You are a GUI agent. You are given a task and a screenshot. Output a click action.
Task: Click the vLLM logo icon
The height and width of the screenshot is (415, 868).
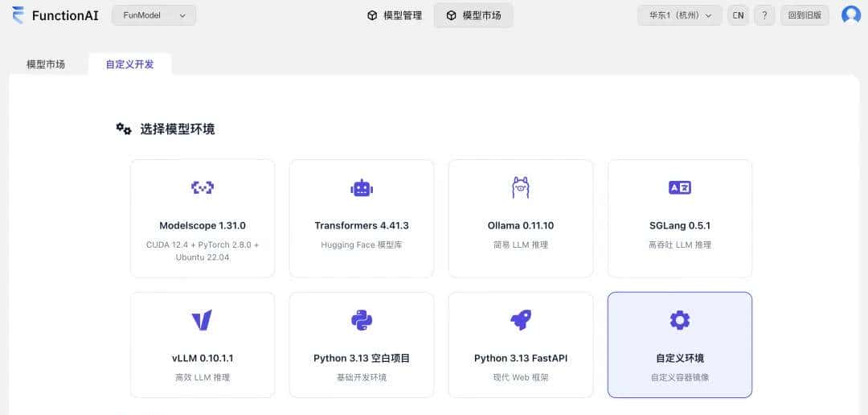click(x=202, y=320)
